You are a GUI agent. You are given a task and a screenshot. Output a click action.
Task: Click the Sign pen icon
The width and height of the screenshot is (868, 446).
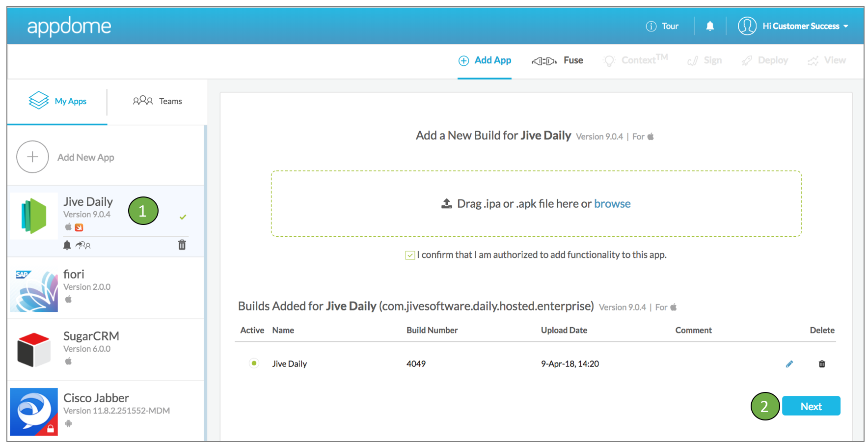click(x=693, y=61)
